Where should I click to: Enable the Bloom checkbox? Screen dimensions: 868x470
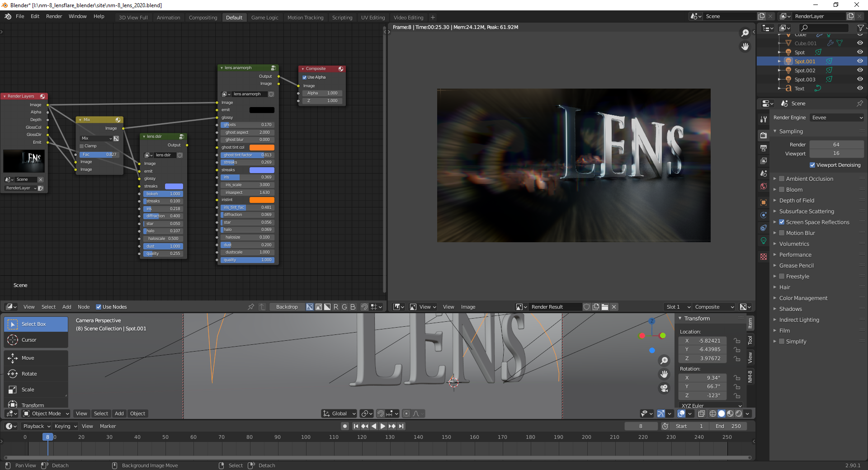pyautogui.click(x=782, y=189)
